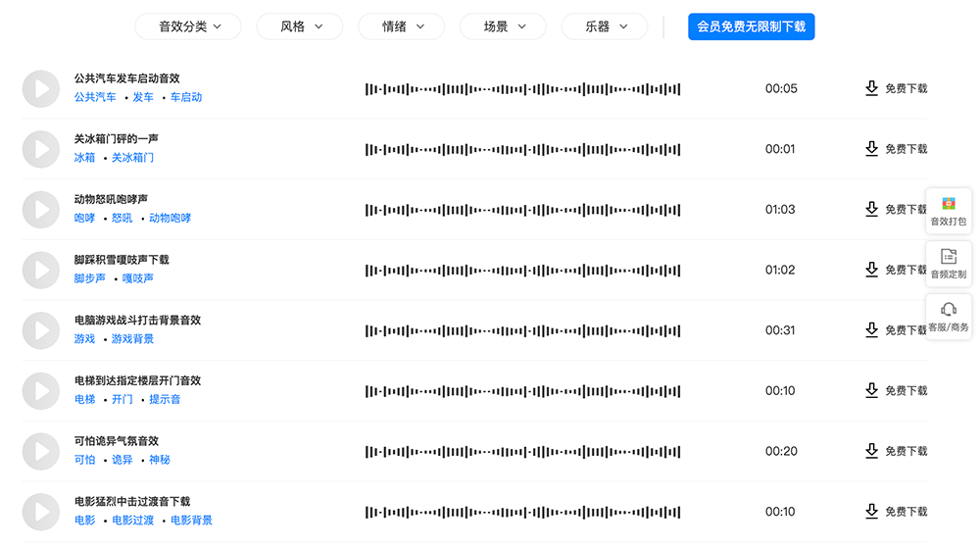Open tag link 嘎吱声
This screenshot has height=548, width=980.
tap(138, 278)
